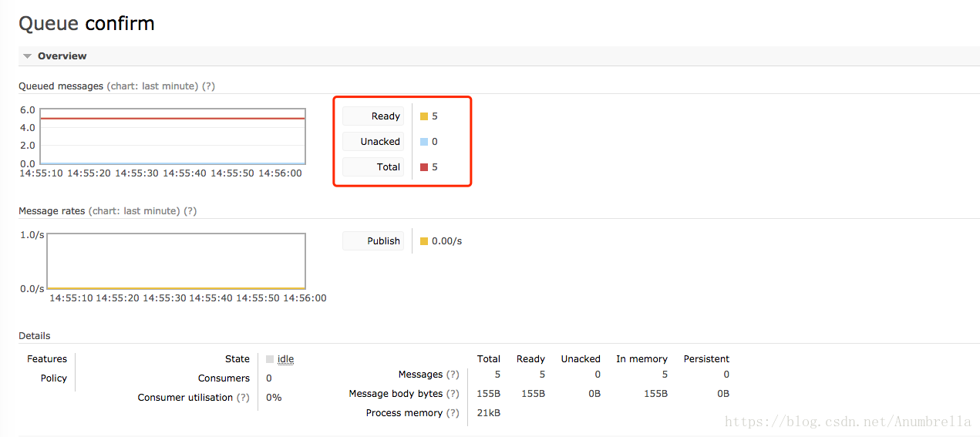This screenshot has height=437, width=980.
Task: Click yellow swatch next to Publish rate
Action: point(424,241)
